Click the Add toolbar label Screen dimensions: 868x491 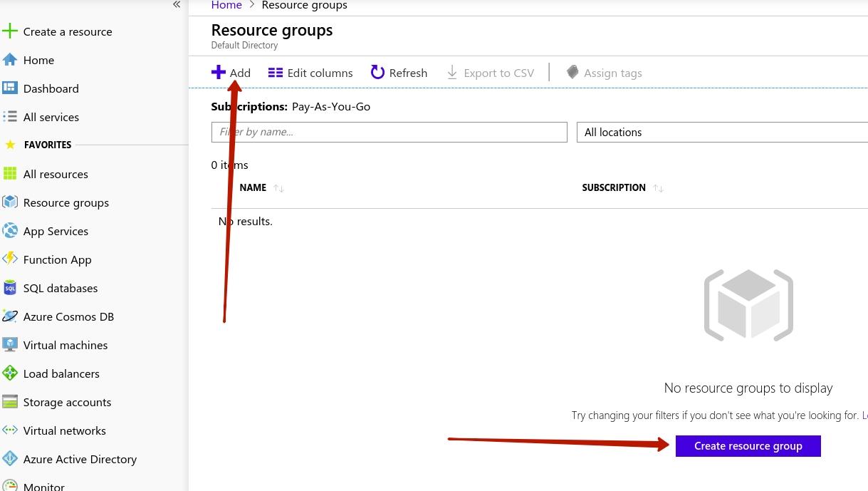pos(240,73)
